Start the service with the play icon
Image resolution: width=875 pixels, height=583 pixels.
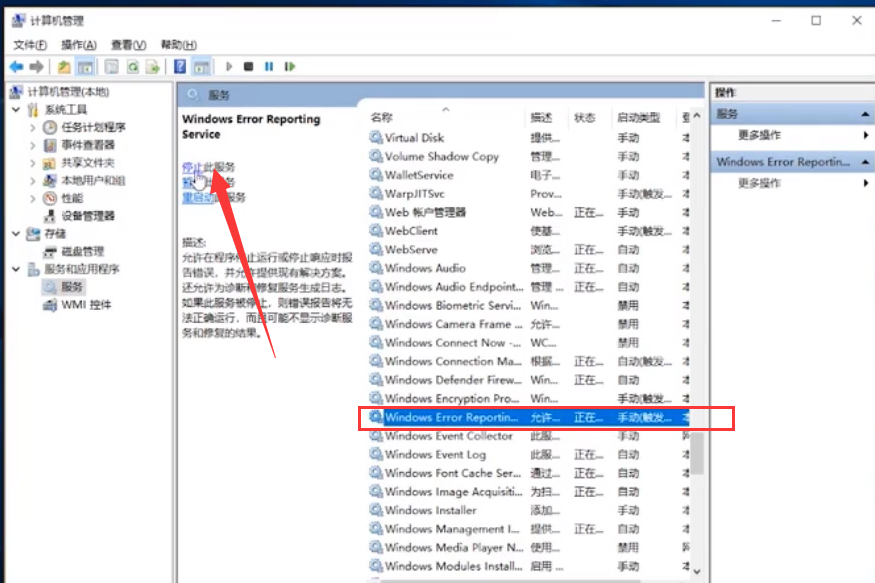(230, 66)
